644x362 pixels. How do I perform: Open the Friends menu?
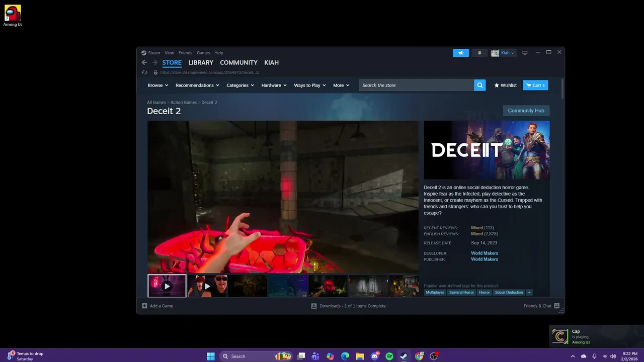tap(185, 53)
